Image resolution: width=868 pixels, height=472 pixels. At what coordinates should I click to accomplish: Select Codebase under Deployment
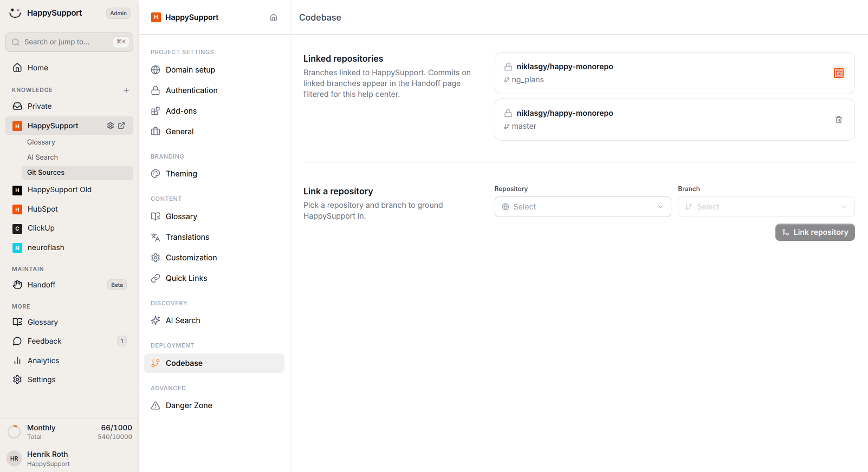[214, 363]
